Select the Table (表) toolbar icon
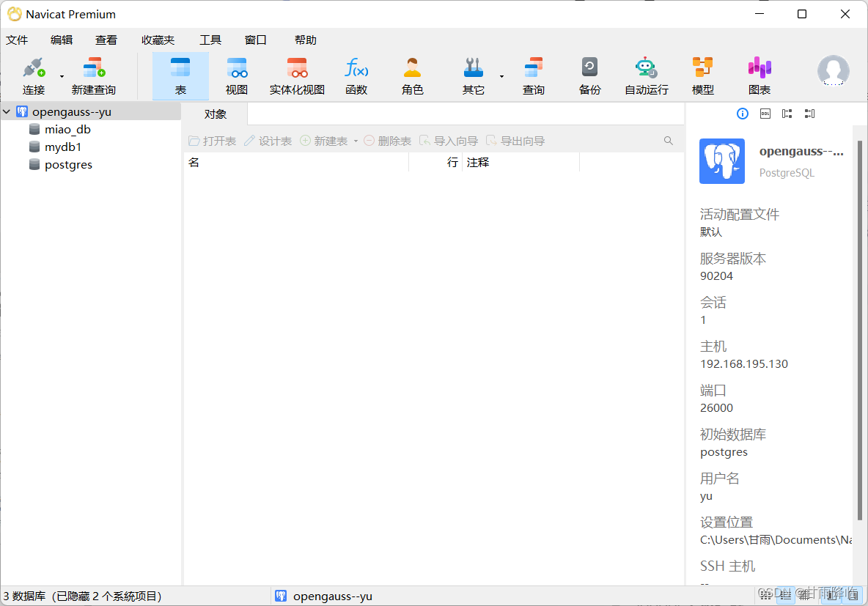The image size is (868, 606). tap(180, 75)
